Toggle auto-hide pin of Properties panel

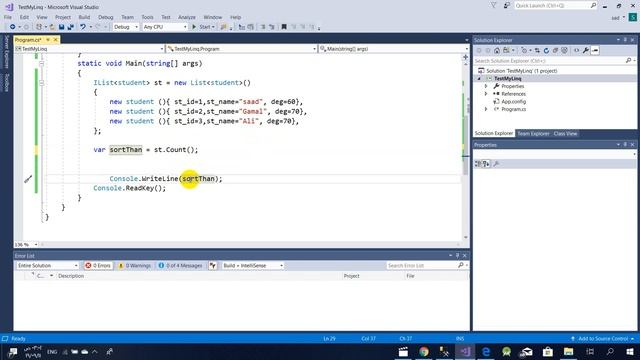click(625, 144)
